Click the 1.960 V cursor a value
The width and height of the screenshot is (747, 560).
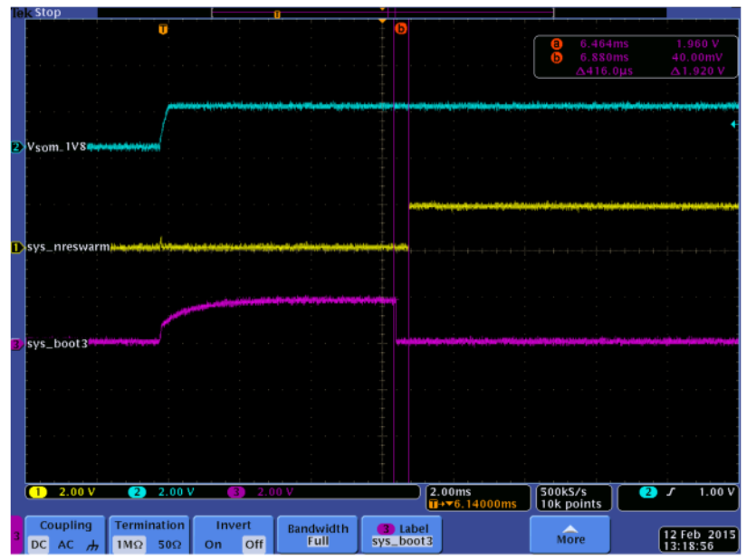point(697,43)
